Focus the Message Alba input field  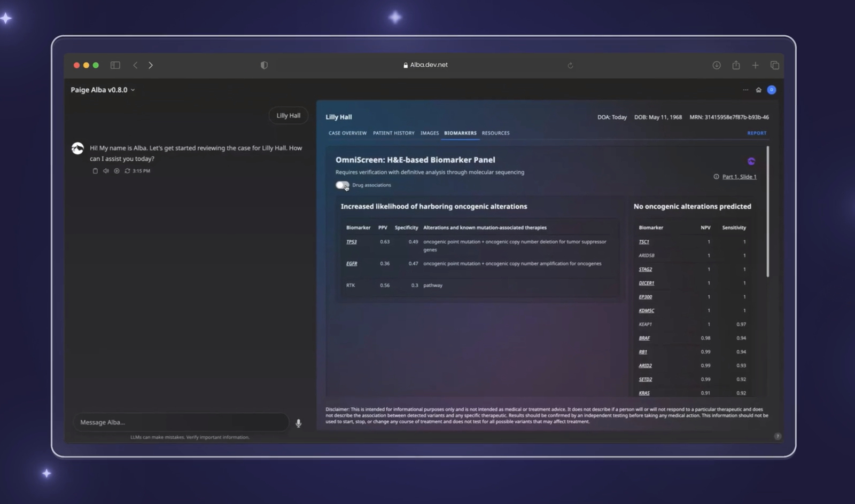181,422
